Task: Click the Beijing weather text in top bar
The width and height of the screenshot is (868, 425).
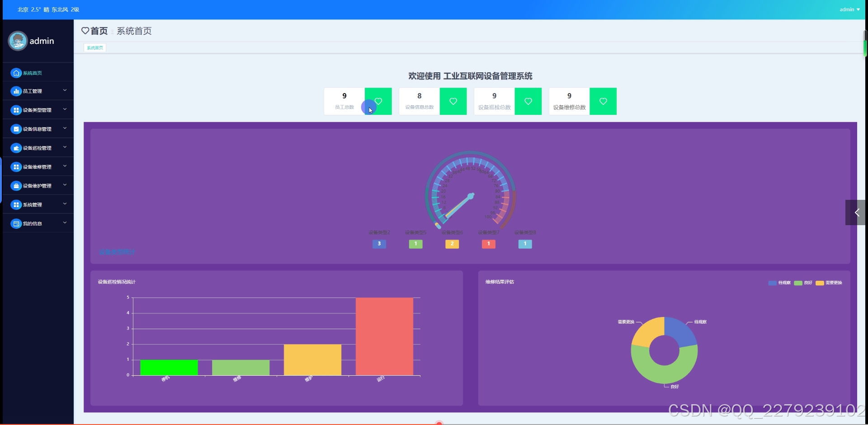Action: coord(48,9)
